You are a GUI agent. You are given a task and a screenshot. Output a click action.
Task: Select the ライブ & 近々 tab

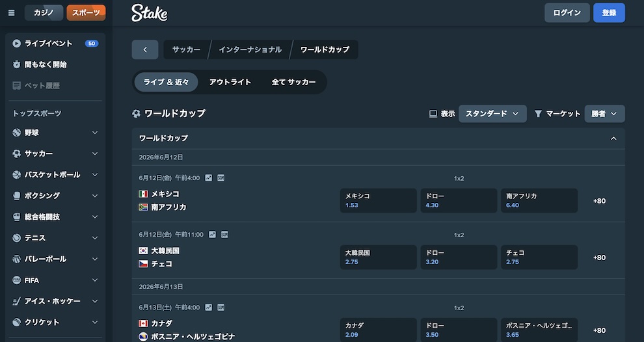click(166, 82)
